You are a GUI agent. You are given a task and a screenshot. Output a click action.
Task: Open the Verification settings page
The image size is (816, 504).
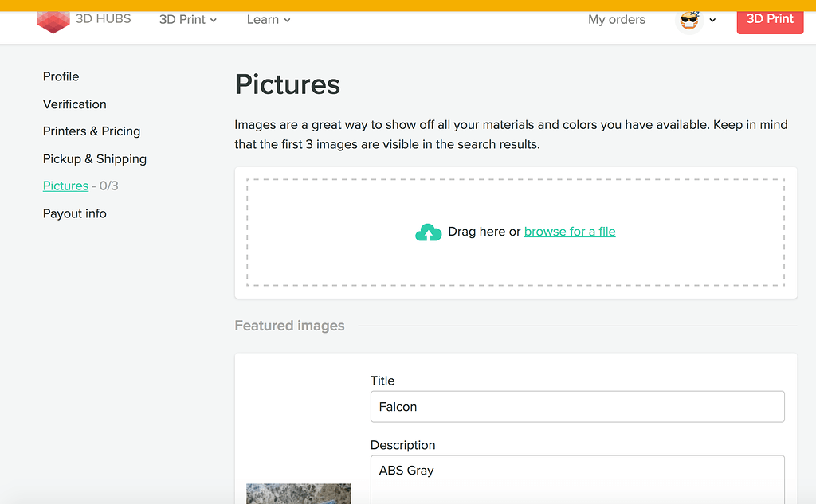pos(74,104)
